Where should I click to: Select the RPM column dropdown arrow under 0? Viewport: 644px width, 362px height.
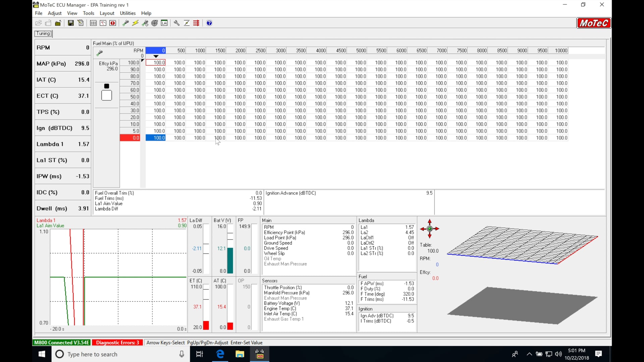click(x=156, y=57)
